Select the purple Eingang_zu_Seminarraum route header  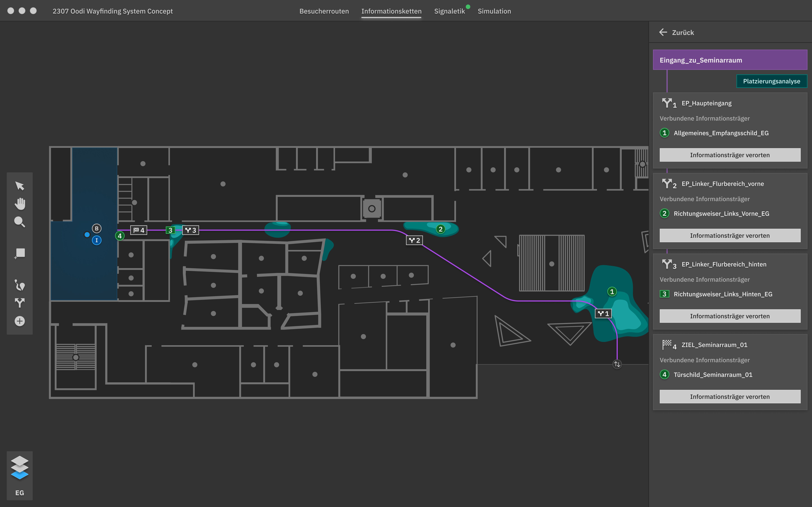point(730,60)
